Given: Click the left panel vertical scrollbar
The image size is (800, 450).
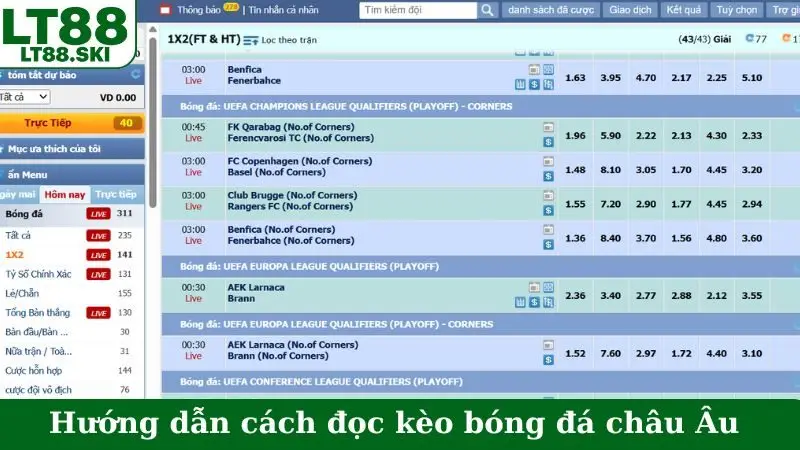Looking at the screenshot, I should [x=153, y=122].
